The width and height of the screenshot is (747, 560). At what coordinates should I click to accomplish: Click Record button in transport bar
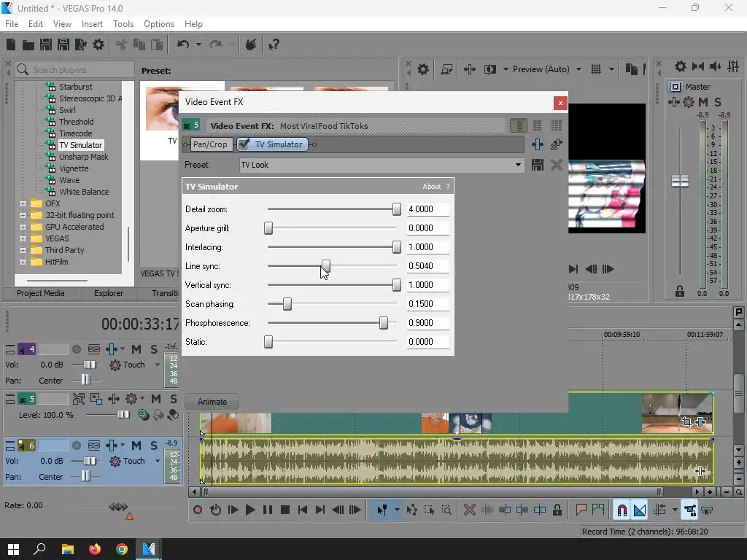[197, 510]
